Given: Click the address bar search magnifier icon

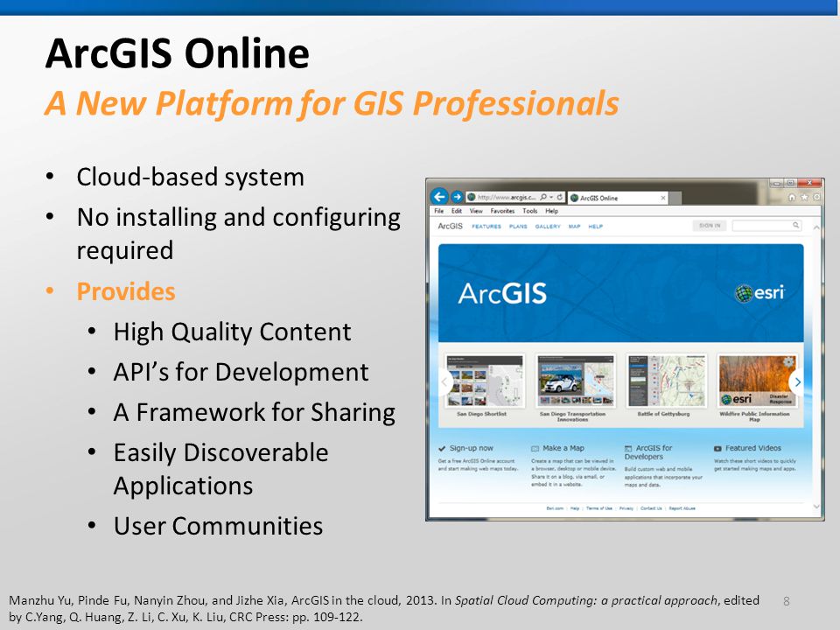Looking at the screenshot, I should pyautogui.click(x=543, y=197).
